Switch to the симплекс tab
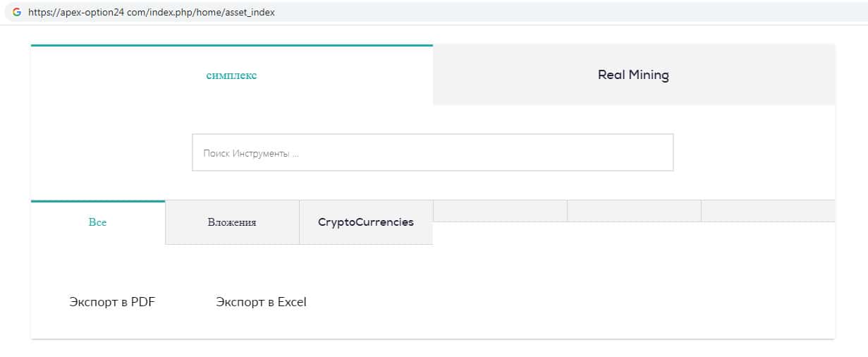Image resolution: width=868 pixels, height=357 pixels. (x=231, y=75)
